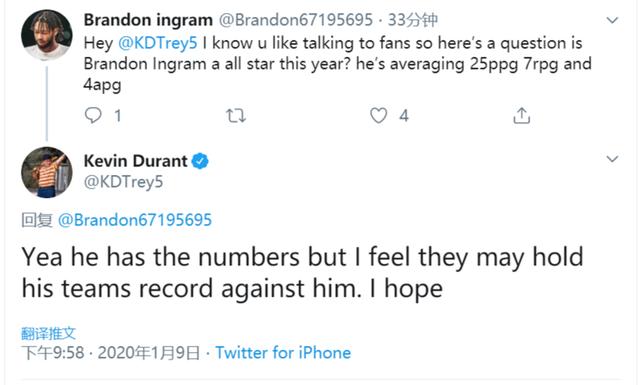Click Kevin Durant's verified badge

[200, 161]
